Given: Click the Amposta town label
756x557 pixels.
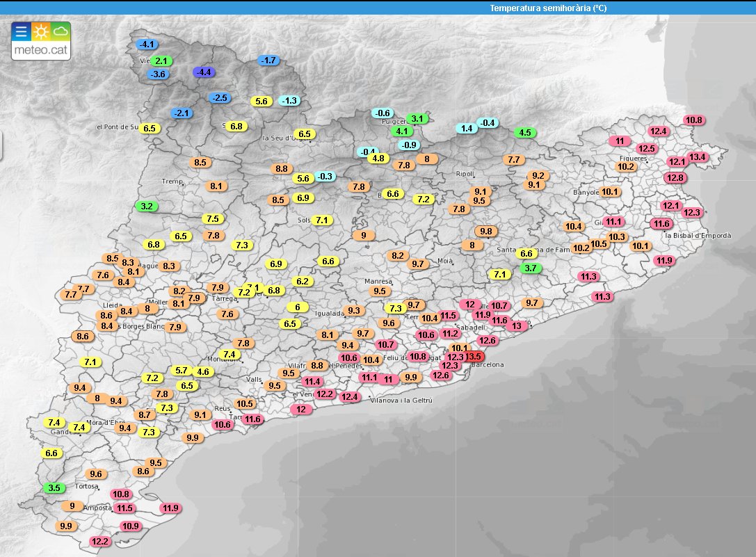Looking at the screenshot, I should point(97,508).
